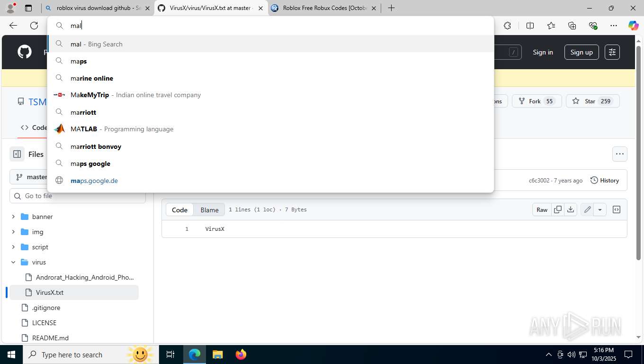Choose 'maps google' suggestion
Image resolution: width=644 pixels, height=364 pixels.
270,164
